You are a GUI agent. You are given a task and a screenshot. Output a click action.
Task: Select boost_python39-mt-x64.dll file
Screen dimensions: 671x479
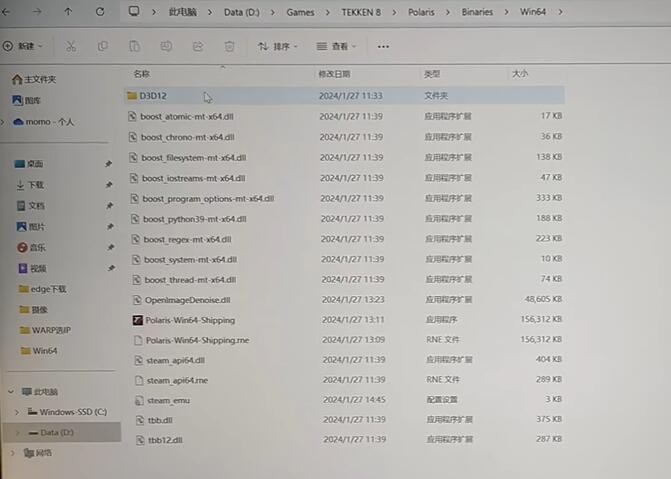(346, 219)
